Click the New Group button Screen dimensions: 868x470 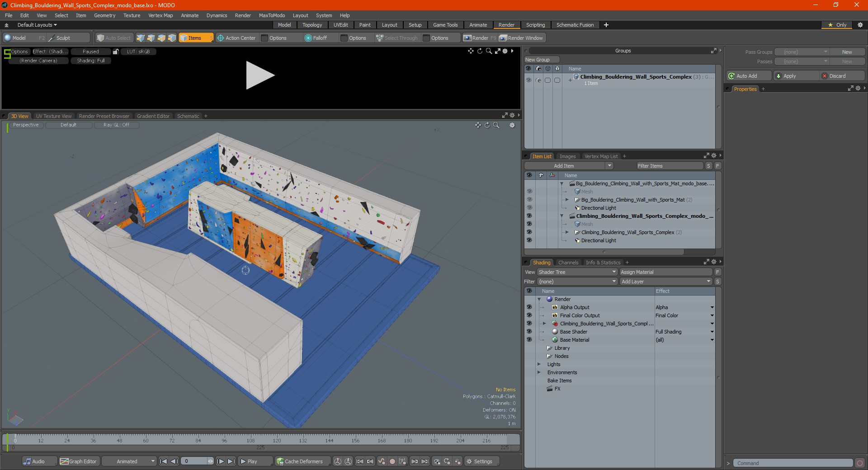pos(542,60)
